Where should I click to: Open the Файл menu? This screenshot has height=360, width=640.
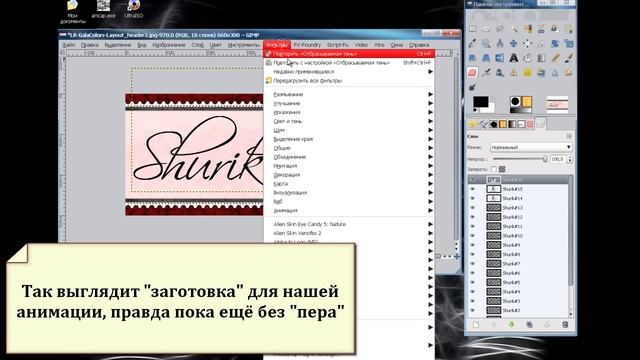[69, 45]
